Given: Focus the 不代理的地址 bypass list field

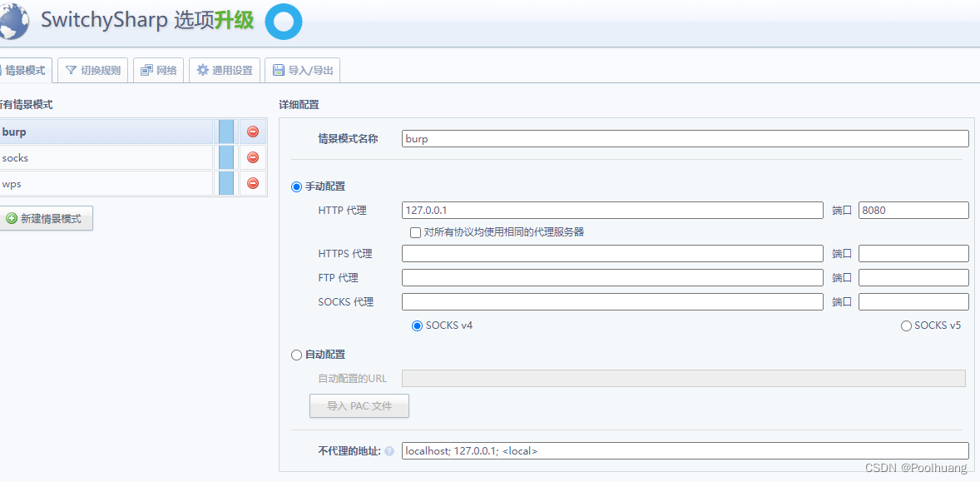Looking at the screenshot, I should [685, 450].
